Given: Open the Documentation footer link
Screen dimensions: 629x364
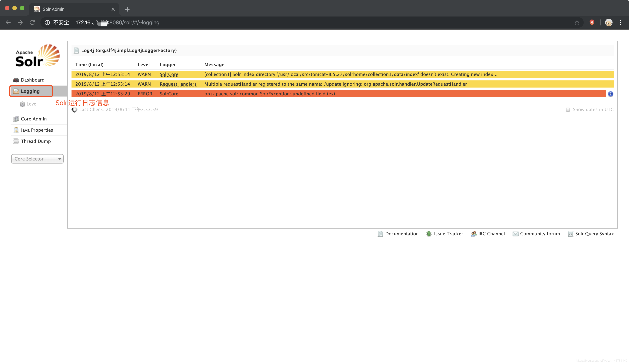Looking at the screenshot, I should (402, 234).
